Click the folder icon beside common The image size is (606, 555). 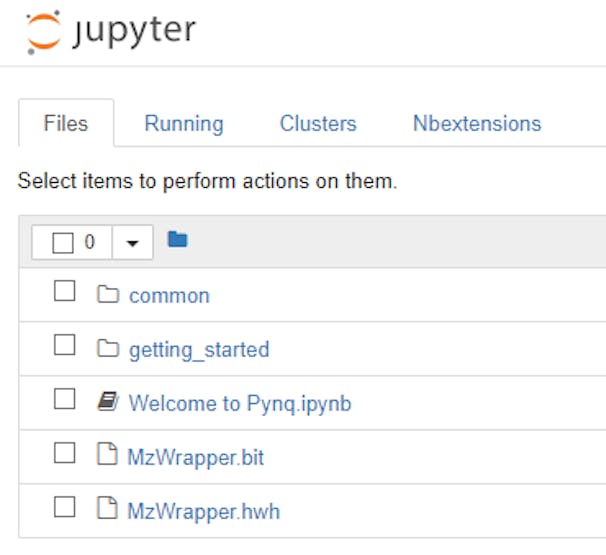pos(107,295)
